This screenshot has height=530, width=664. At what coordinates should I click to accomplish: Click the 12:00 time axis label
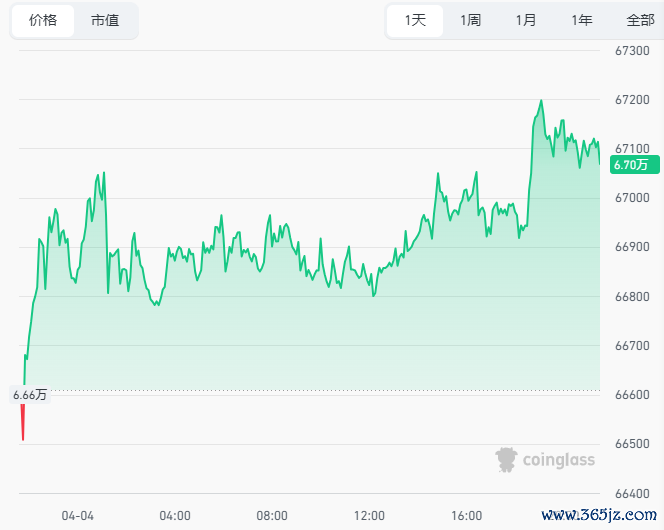(x=369, y=516)
